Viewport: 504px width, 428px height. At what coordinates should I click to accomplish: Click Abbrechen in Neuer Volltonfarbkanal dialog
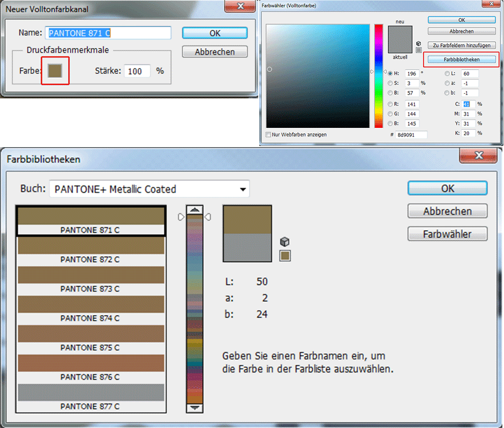click(x=215, y=52)
